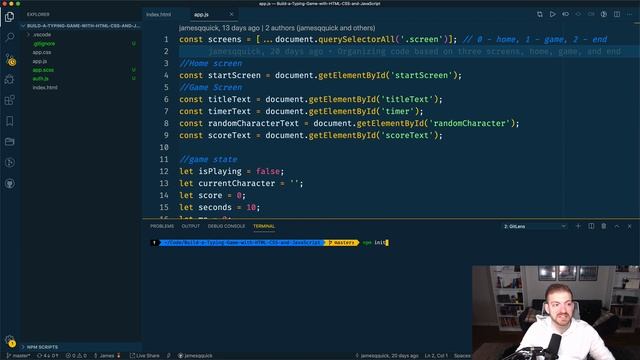
Task: Toggle file blame annotations icon in editor toolbar
Action: coord(565,14)
